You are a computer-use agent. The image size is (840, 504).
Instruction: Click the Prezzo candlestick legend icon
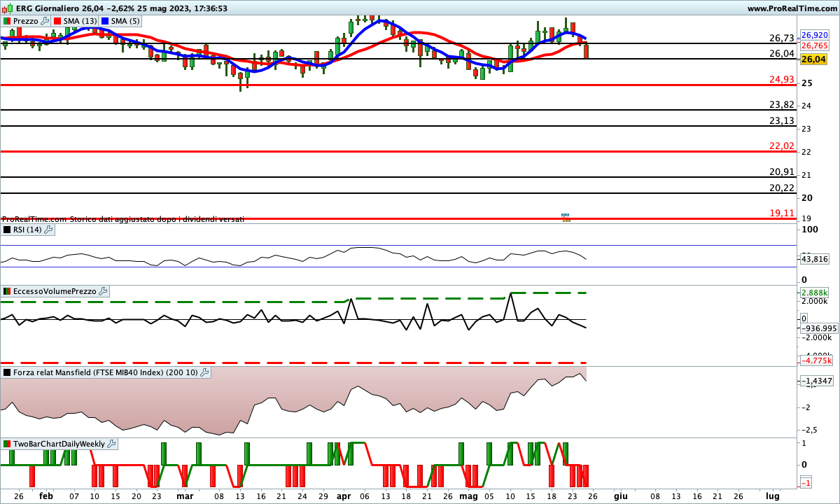7,21
